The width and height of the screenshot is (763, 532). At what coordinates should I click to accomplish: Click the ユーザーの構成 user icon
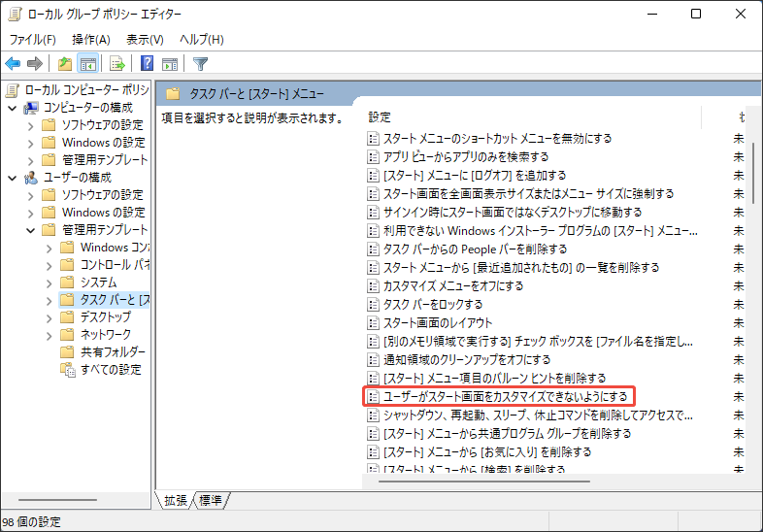[x=31, y=178]
